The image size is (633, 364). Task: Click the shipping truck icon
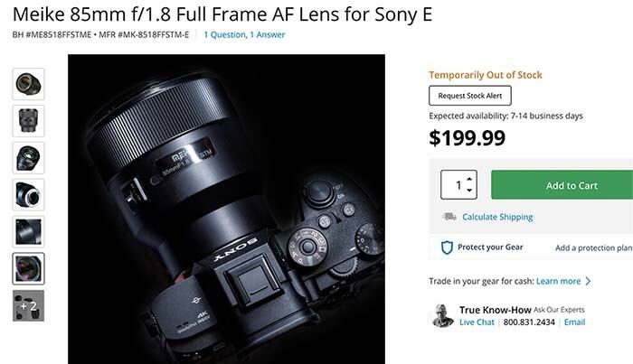coord(449,217)
